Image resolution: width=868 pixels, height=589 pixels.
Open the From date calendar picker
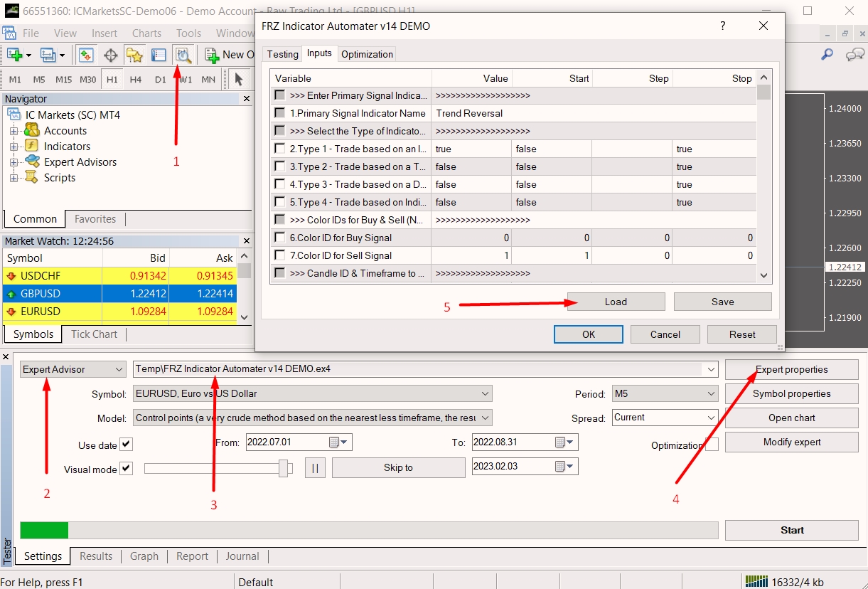pyautogui.click(x=338, y=442)
